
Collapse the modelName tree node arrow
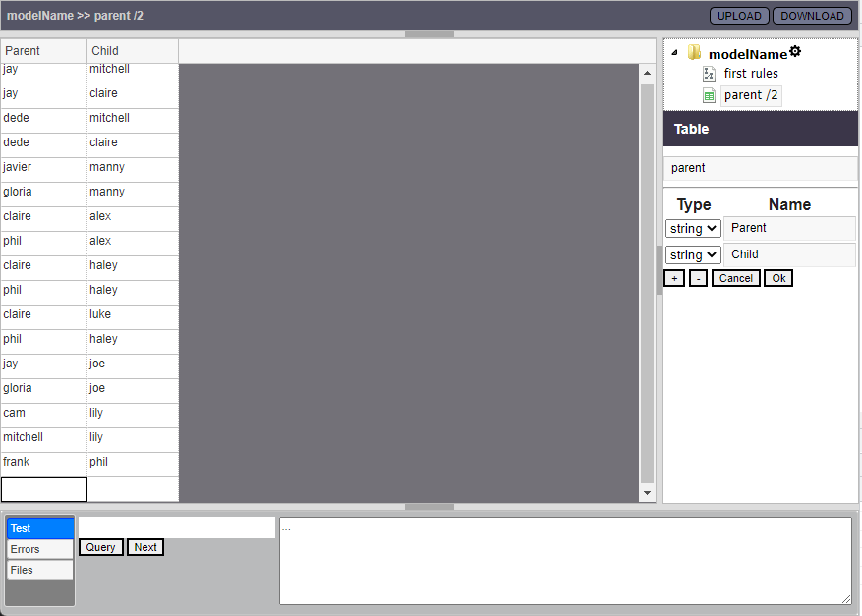(x=674, y=53)
